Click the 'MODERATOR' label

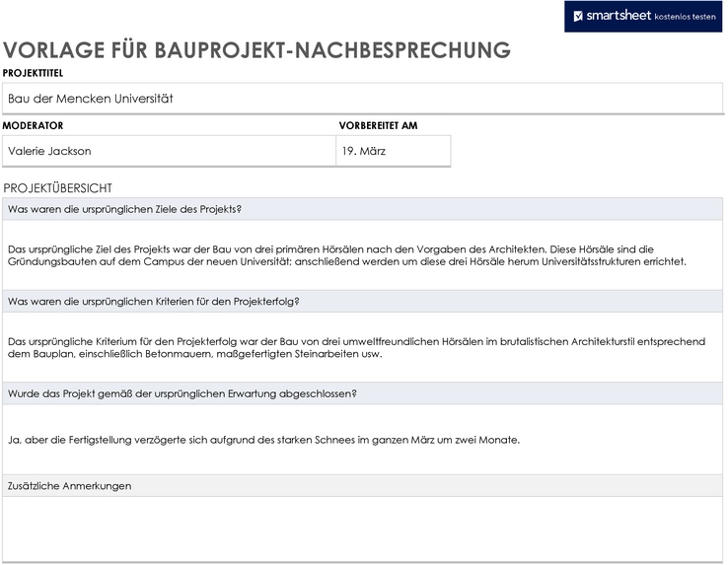point(33,125)
